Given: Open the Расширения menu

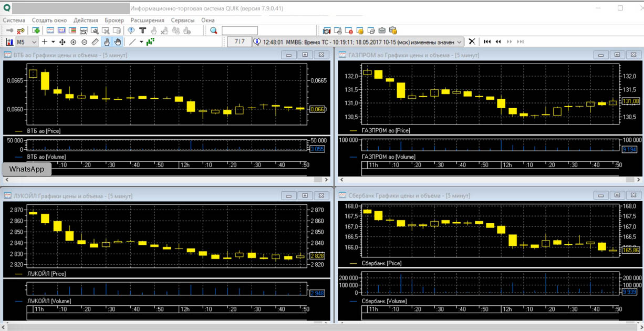Looking at the screenshot, I should pyautogui.click(x=148, y=20).
